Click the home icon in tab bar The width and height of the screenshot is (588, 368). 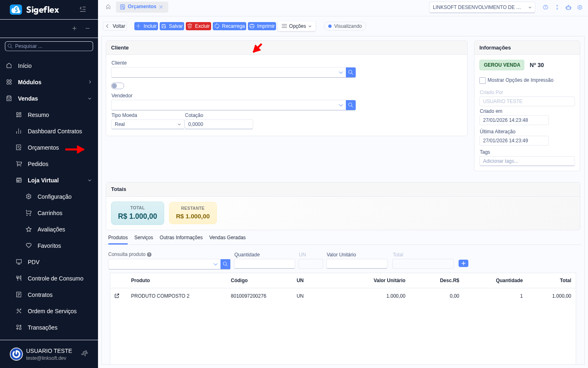[108, 7]
